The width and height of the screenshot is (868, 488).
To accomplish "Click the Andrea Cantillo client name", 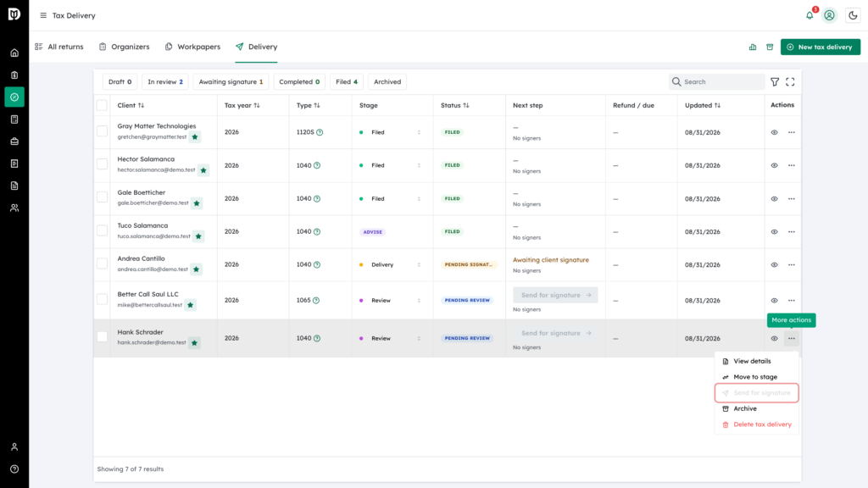I will [x=142, y=258].
